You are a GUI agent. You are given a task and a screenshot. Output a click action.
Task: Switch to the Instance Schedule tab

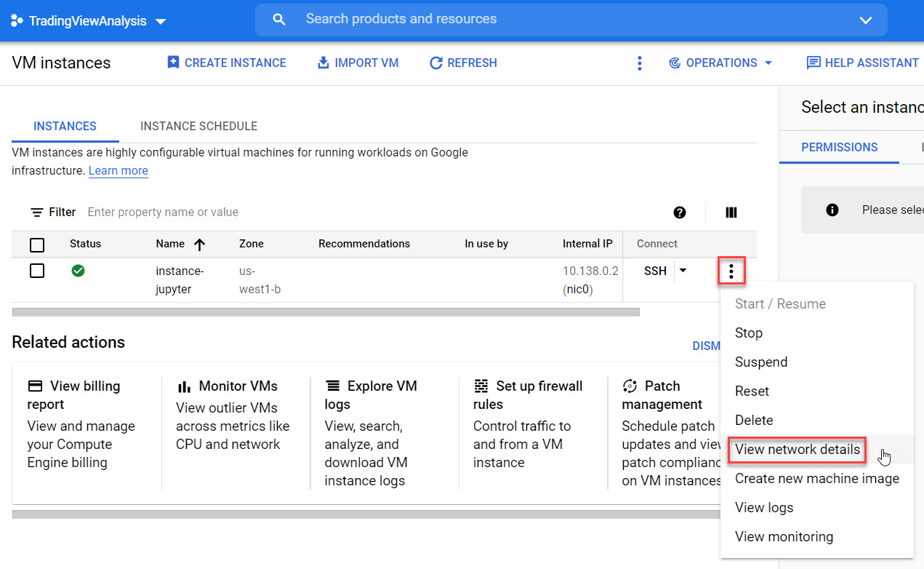(198, 126)
